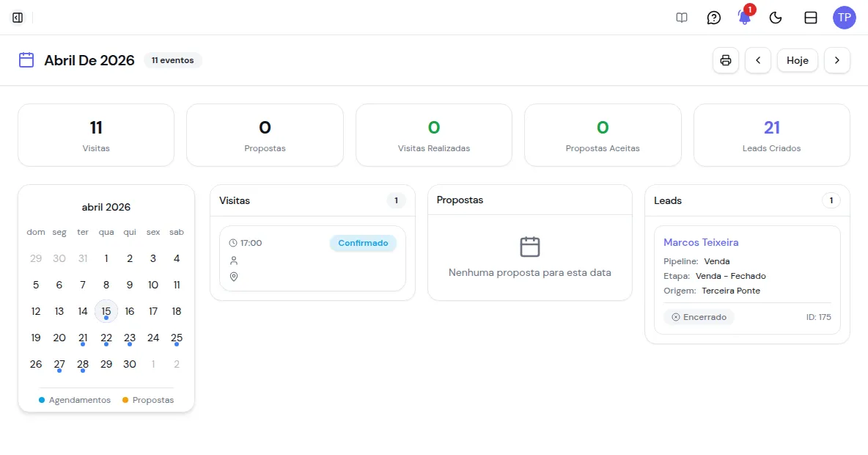This screenshot has height=455, width=868.
Task: Go to the next month
Action: click(837, 60)
